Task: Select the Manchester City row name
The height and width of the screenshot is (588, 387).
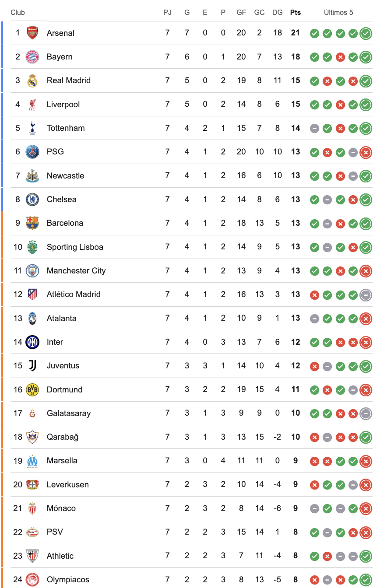Action: (76, 271)
